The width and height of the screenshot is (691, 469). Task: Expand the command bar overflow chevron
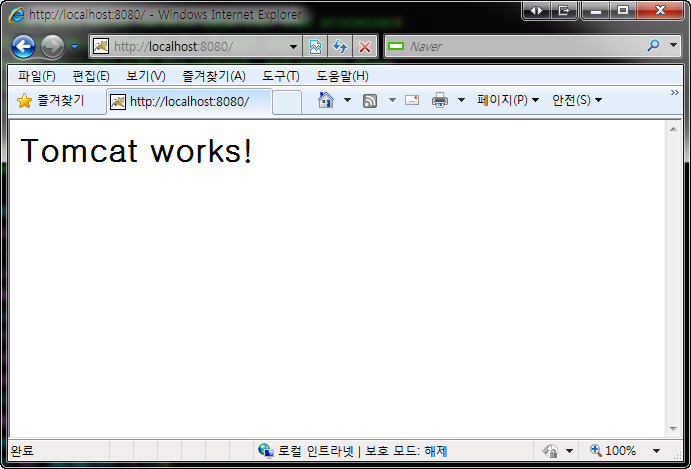tap(675, 93)
